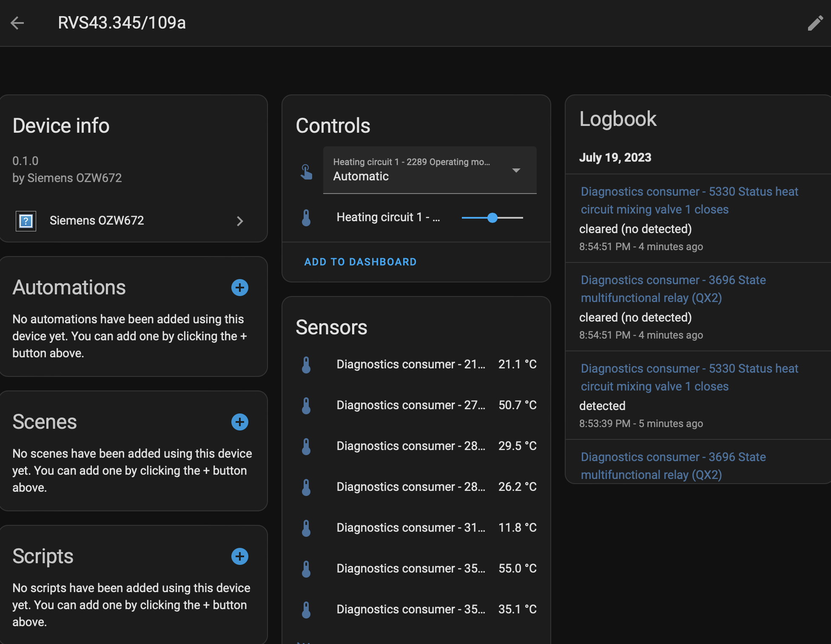Image resolution: width=831 pixels, height=644 pixels.
Task: Expand Siemens OZW672 integration chevron
Action: [x=240, y=221]
